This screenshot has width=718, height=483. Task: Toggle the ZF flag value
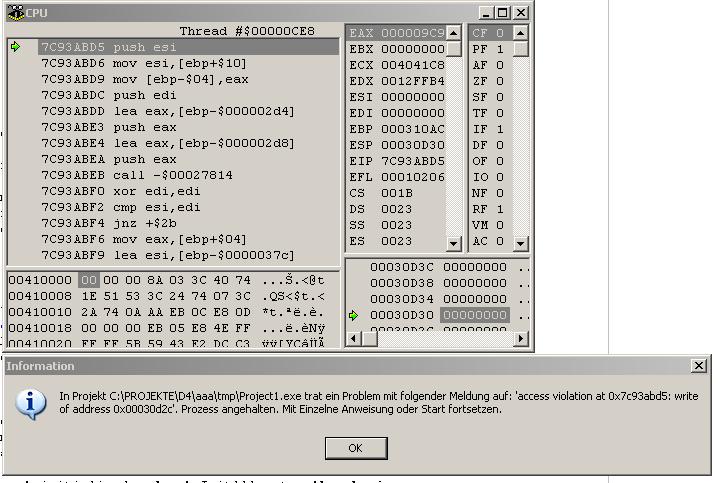click(x=500, y=81)
